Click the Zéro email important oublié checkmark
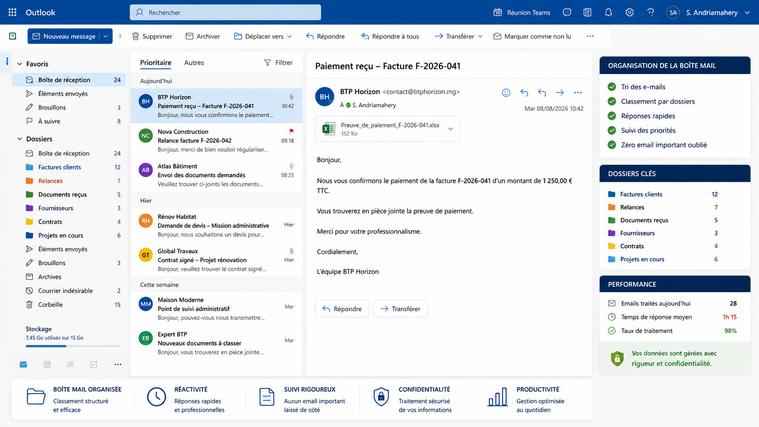Image resolution: width=759 pixels, height=427 pixels. pos(612,145)
